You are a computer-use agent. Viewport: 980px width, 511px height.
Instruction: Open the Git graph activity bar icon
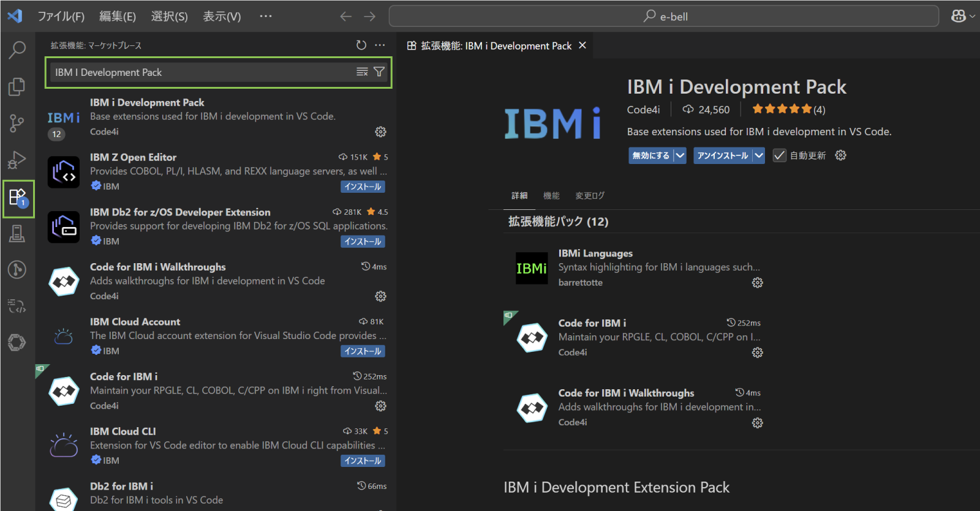pyautogui.click(x=17, y=269)
